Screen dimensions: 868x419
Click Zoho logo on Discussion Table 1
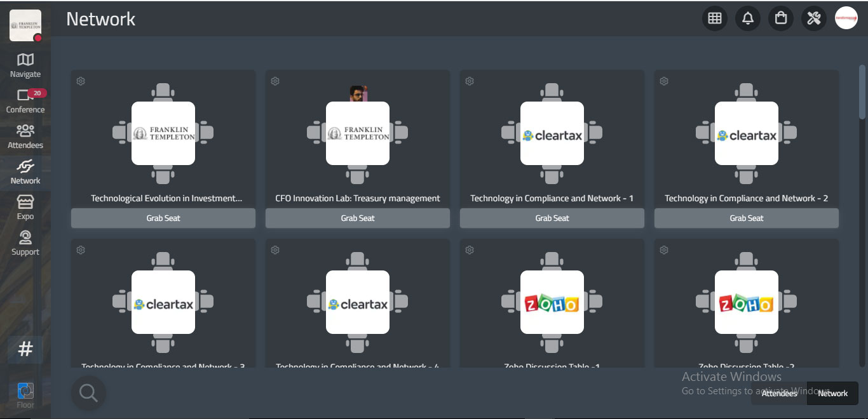pos(552,302)
